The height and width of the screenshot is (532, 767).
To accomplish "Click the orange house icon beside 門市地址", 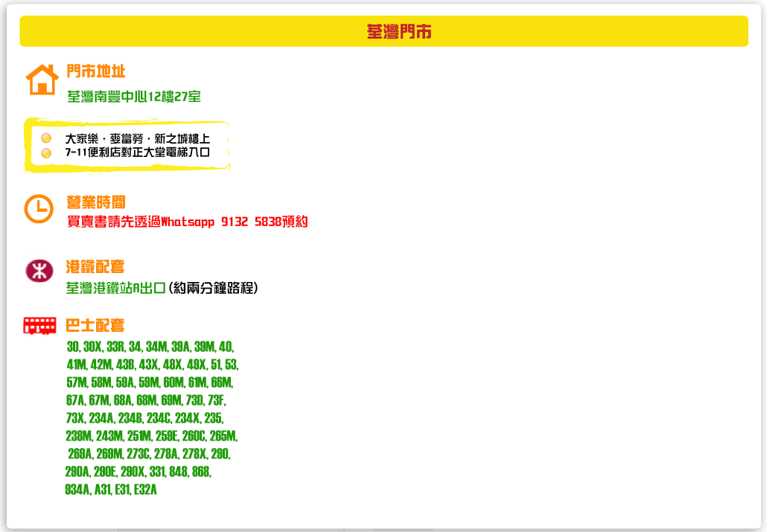I will tap(42, 80).
